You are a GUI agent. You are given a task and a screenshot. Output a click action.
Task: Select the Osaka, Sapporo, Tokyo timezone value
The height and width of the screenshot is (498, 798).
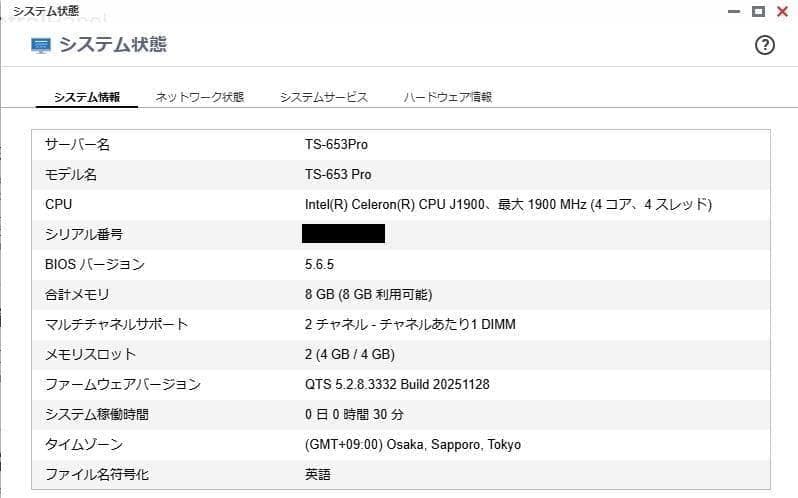tap(413, 445)
